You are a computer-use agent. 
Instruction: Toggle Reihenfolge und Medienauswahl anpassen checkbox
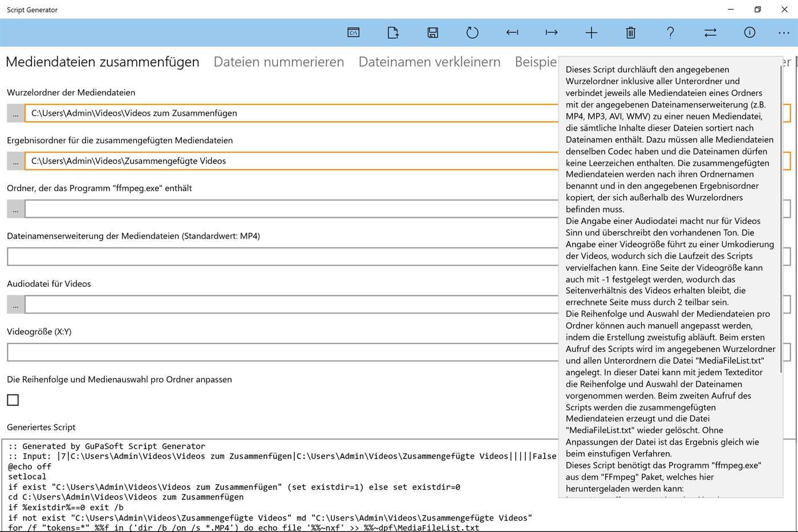[x=13, y=400]
